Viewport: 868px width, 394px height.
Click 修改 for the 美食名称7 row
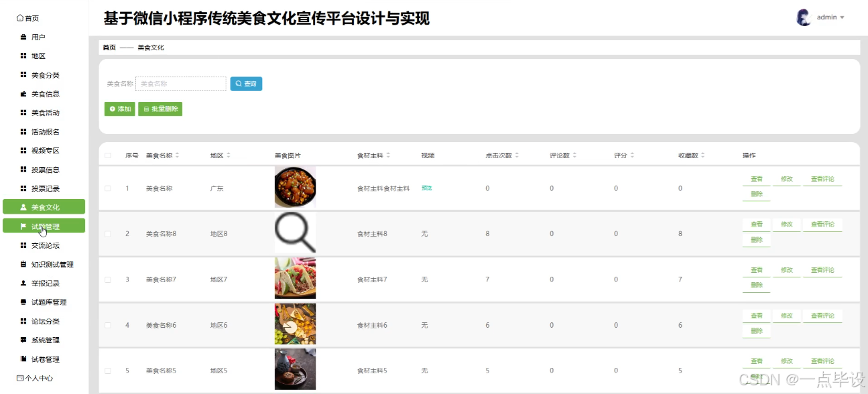pos(787,270)
